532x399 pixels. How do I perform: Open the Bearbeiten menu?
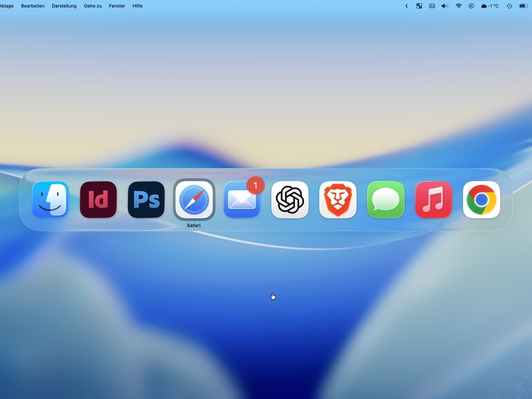tap(32, 6)
